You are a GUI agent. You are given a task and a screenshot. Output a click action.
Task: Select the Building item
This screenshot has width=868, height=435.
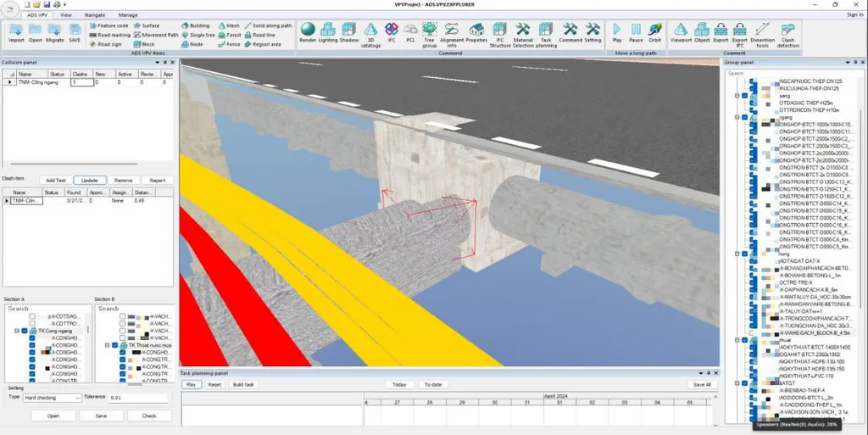pyautogui.click(x=196, y=25)
